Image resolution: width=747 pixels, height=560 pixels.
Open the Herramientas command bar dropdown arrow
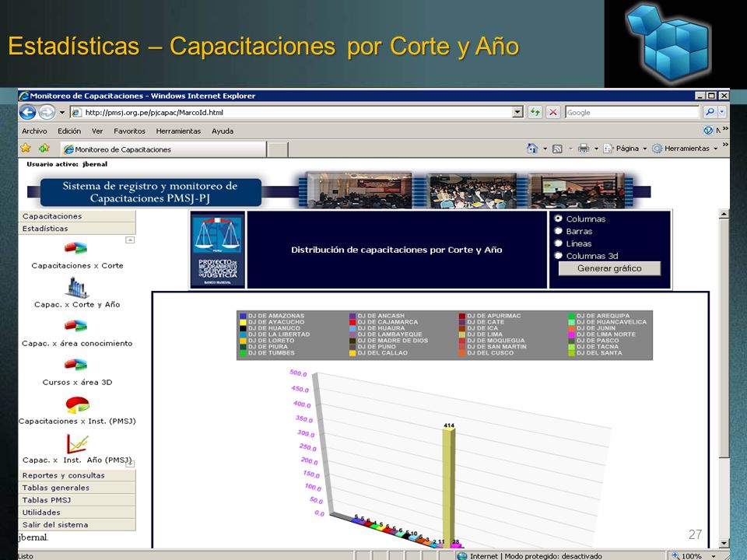pyautogui.click(x=716, y=149)
